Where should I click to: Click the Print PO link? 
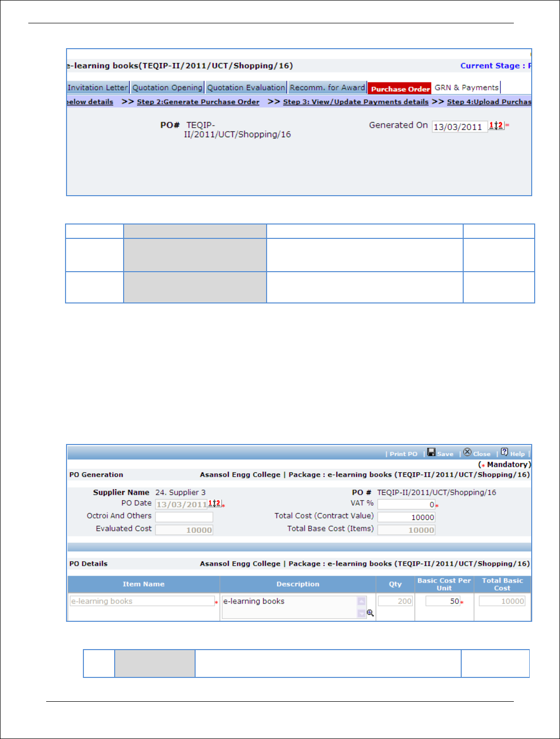point(403,454)
